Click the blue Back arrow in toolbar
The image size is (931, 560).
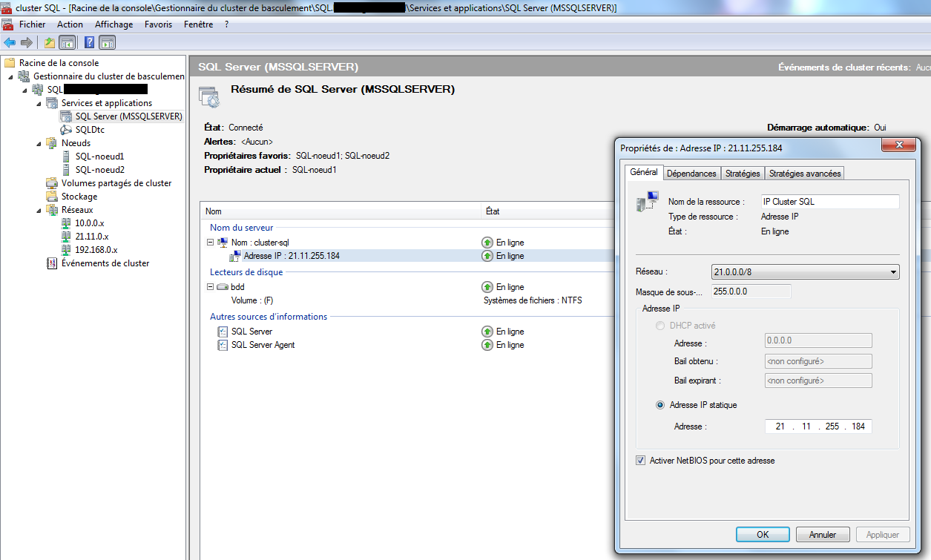tap(10, 42)
